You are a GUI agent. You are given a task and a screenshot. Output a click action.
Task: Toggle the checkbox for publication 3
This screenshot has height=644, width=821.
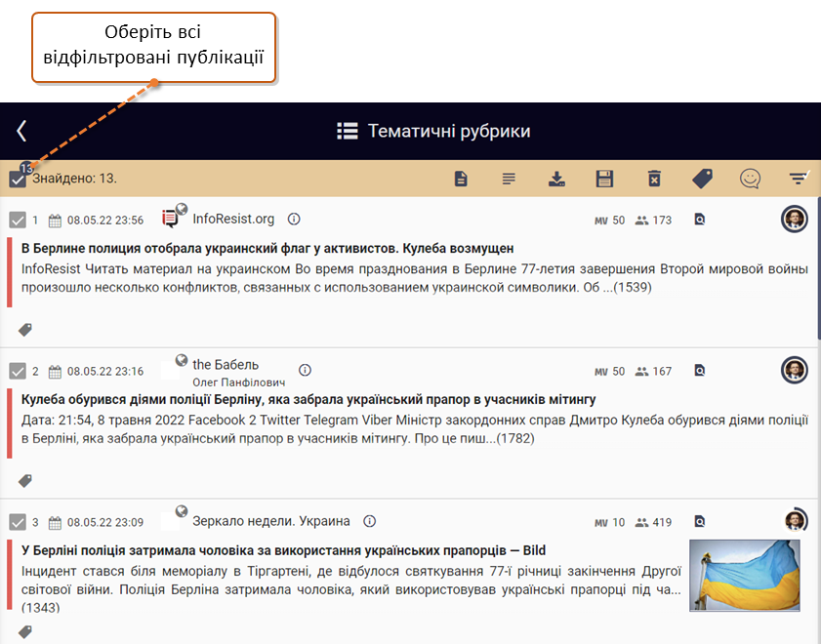[x=18, y=522]
